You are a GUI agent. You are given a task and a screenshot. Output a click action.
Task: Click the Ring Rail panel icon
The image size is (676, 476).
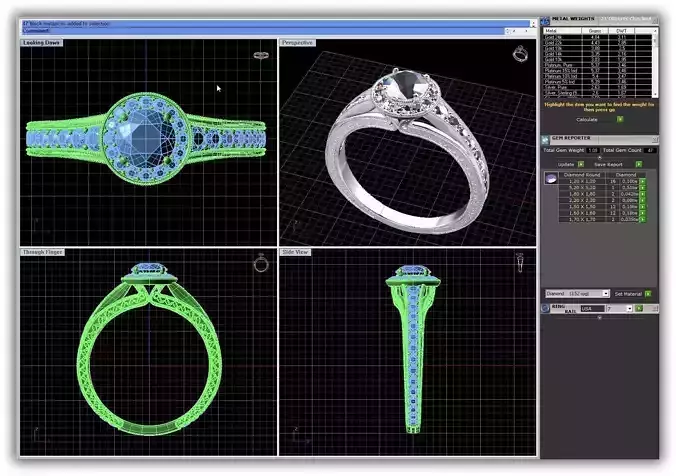pos(545,308)
